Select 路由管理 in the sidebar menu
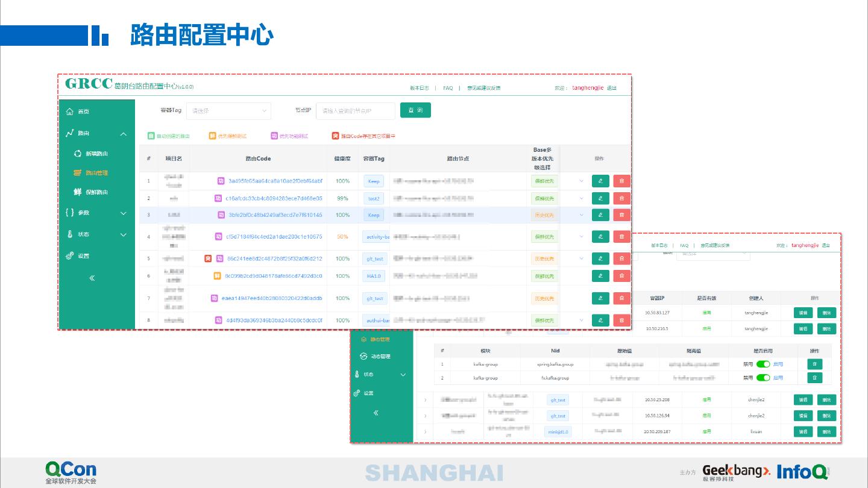Viewport: 868px width, 488px height. [x=96, y=173]
